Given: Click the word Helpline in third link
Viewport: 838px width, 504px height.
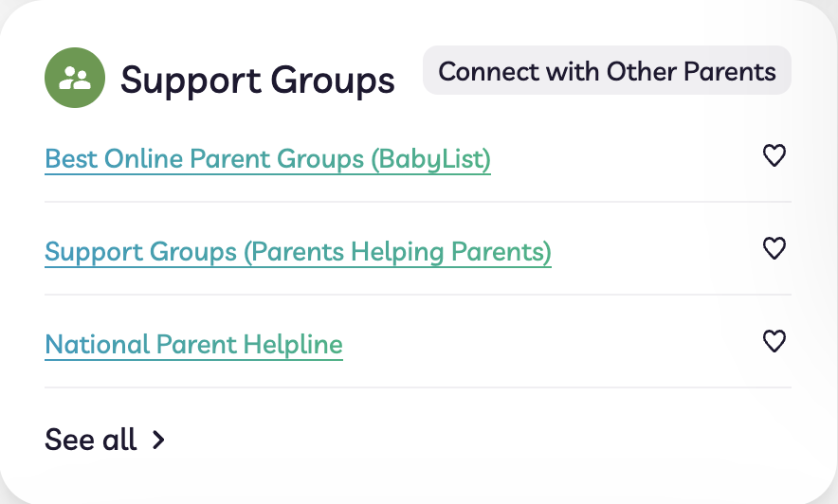Looking at the screenshot, I should point(293,344).
